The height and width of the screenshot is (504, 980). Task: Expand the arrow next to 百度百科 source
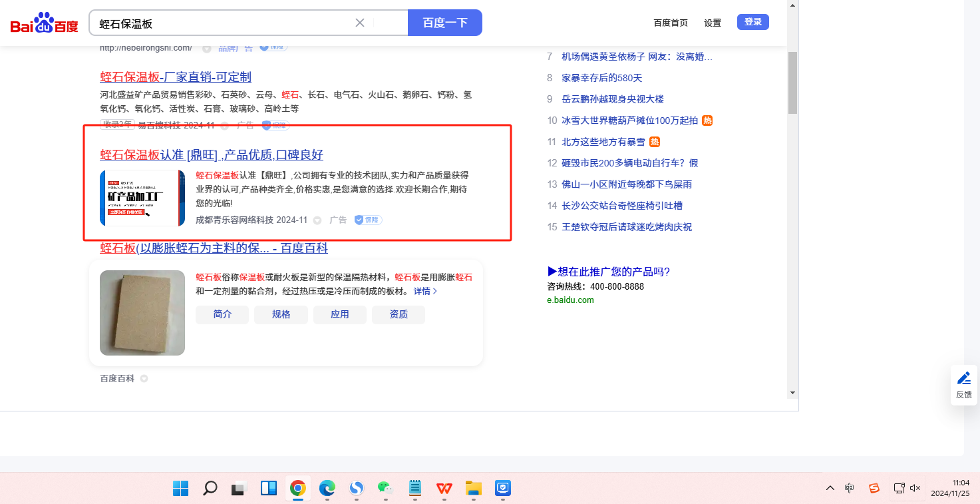(x=144, y=379)
